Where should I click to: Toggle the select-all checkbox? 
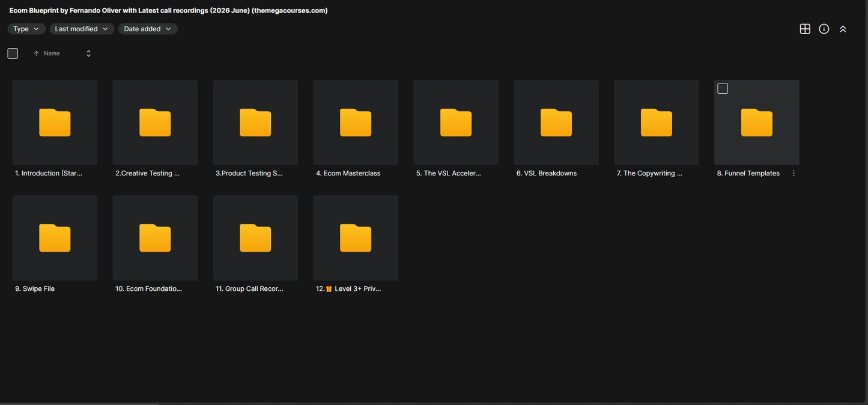click(x=13, y=53)
